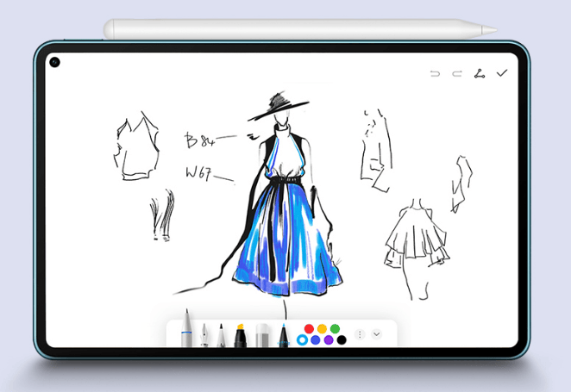Select the blue-tipped brush pen
The height and width of the screenshot is (392, 571).
(283, 335)
